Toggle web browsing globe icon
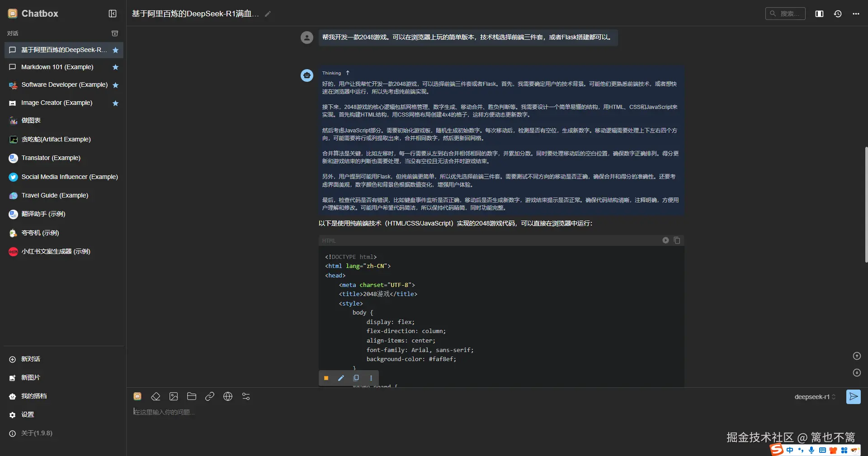Image resolution: width=868 pixels, height=456 pixels. coord(228,396)
